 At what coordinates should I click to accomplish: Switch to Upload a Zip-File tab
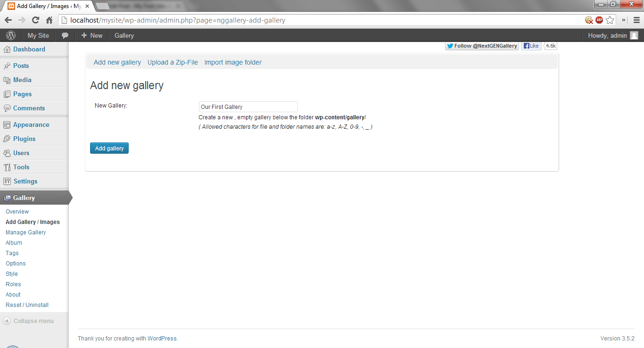pos(173,62)
